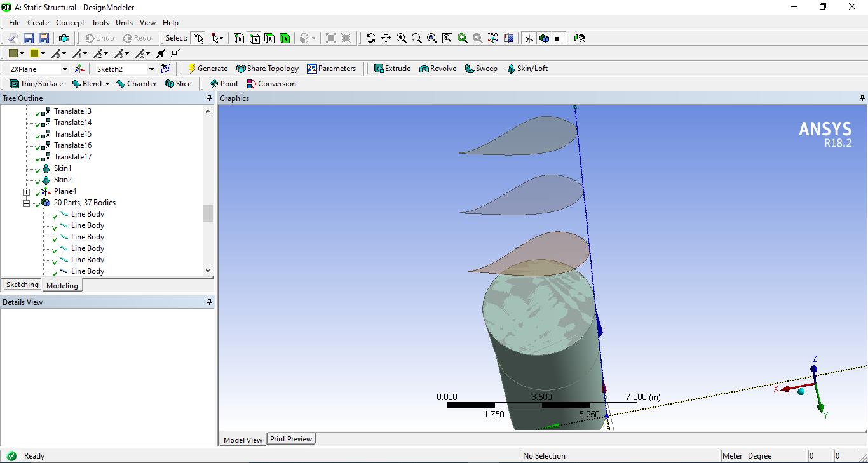Open the Blend dropdown arrow
This screenshot has height=463, width=868.
pos(107,83)
